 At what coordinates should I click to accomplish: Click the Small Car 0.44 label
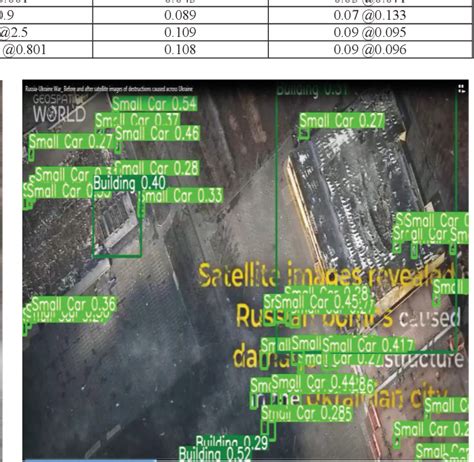(x=313, y=383)
